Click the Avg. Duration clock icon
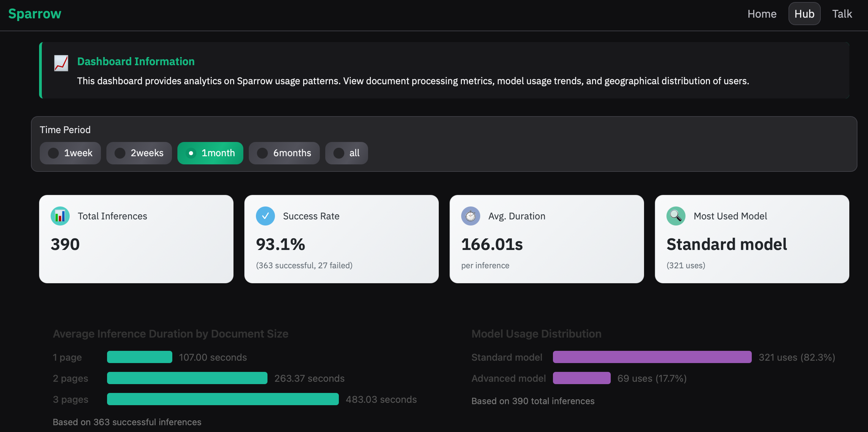868x432 pixels. tap(470, 216)
